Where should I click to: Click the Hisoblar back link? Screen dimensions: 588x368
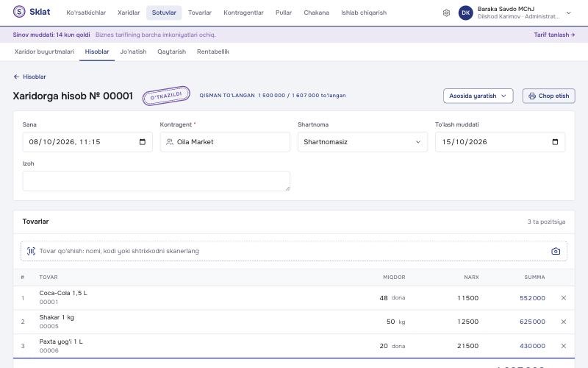[x=29, y=77]
